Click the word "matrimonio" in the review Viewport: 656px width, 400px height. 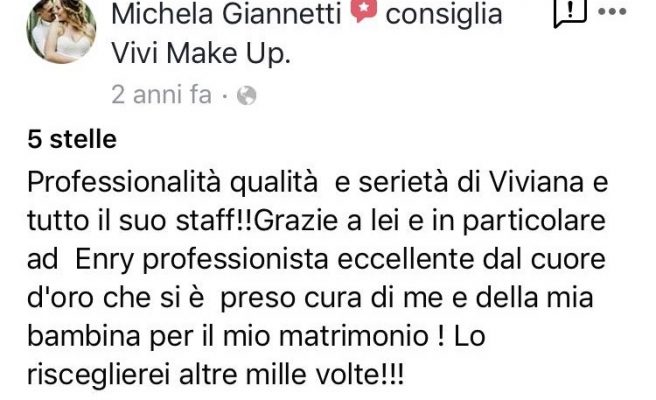pyautogui.click(x=354, y=336)
